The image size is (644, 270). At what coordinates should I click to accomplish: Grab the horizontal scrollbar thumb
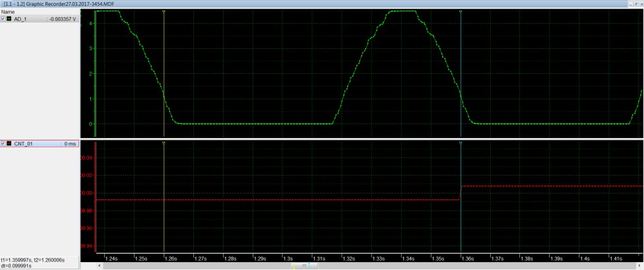[x=305, y=266]
